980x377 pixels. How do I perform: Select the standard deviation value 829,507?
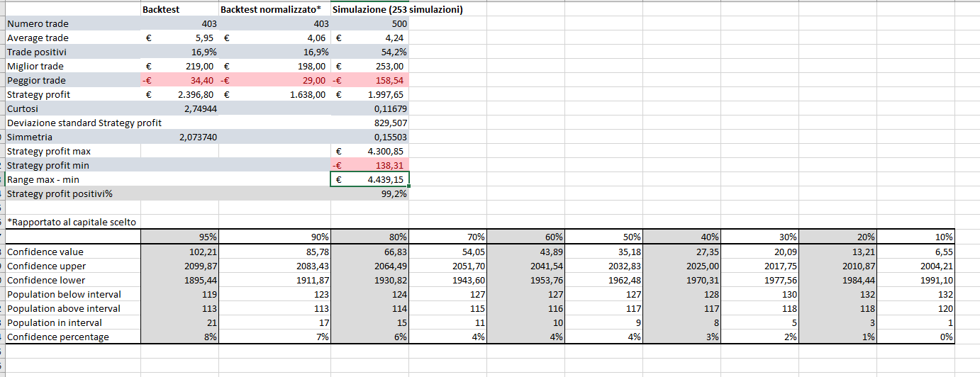(370, 123)
